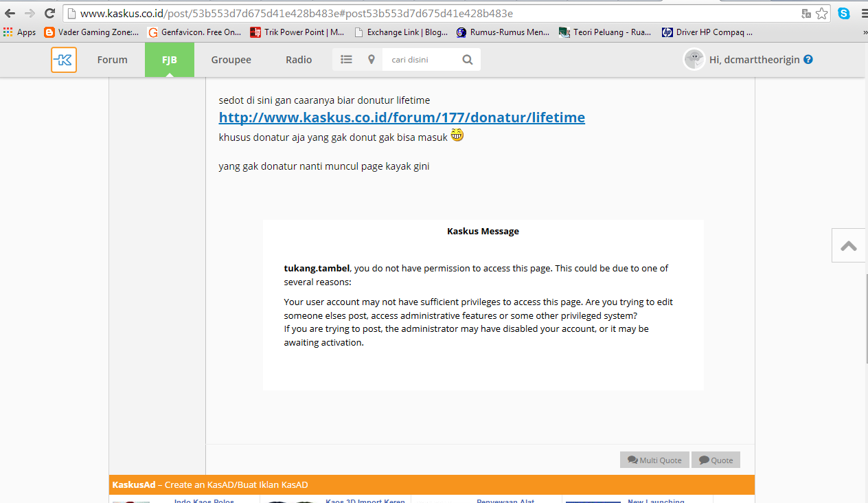Click the category list icon beside the search box

pyautogui.click(x=347, y=60)
